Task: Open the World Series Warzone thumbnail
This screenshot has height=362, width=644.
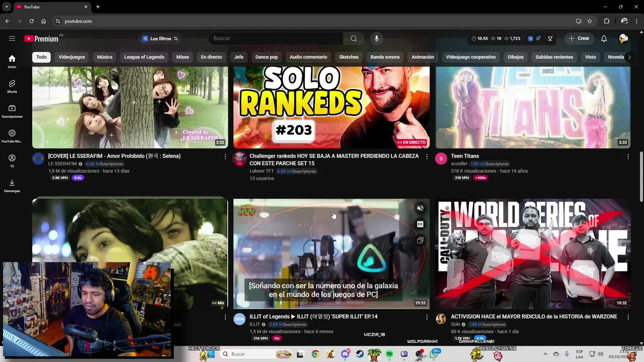Action: (533, 254)
